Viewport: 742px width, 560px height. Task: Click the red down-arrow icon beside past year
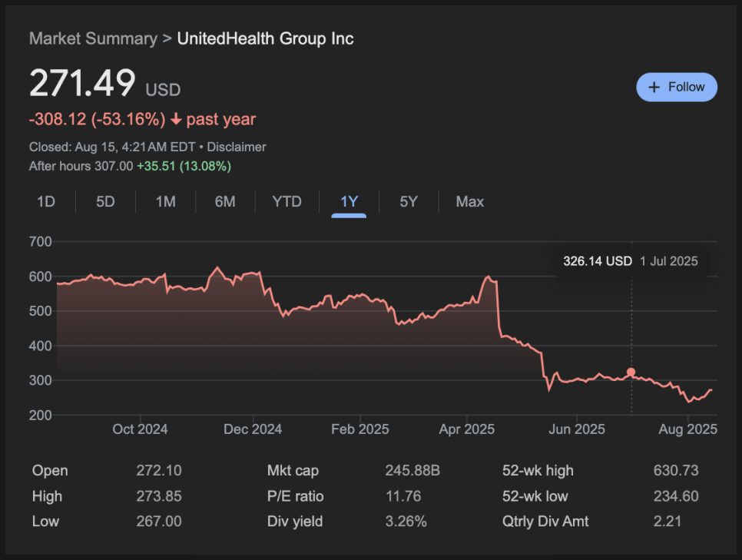tap(176, 119)
